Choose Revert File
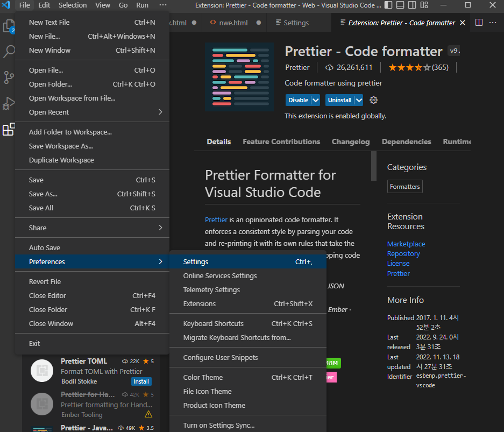The image size is (504, 432). pyautogui.click(x=93, y=281)
